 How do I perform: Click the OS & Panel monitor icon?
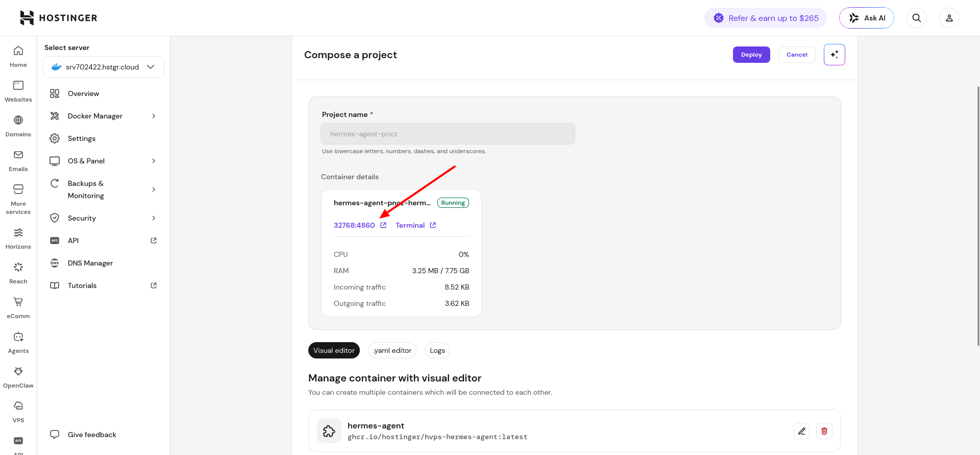click(55, 161)
